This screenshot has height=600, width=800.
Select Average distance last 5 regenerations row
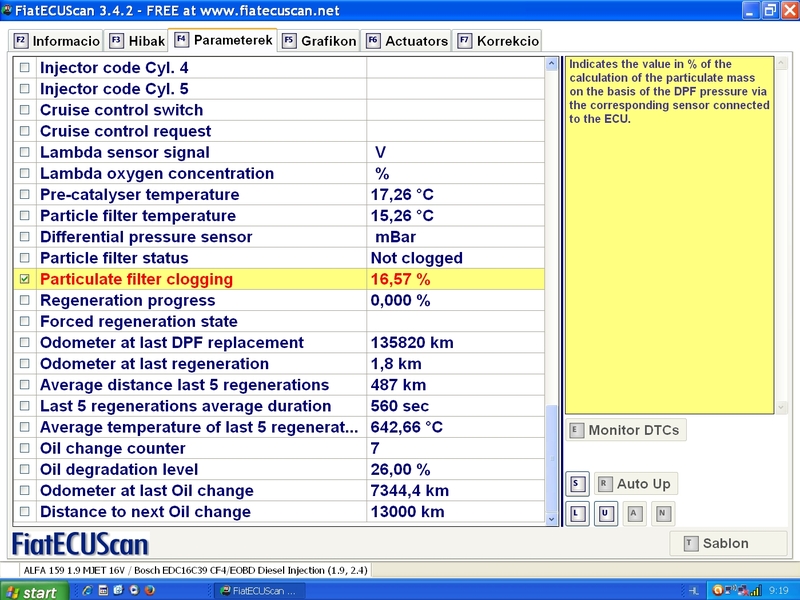[x=279, y=385]
